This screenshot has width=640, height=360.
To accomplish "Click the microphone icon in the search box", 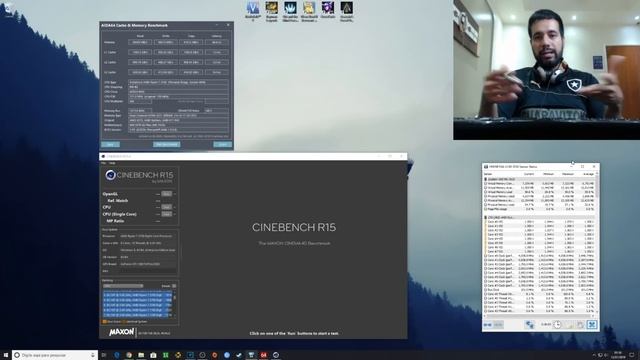I will click(93, 355).
